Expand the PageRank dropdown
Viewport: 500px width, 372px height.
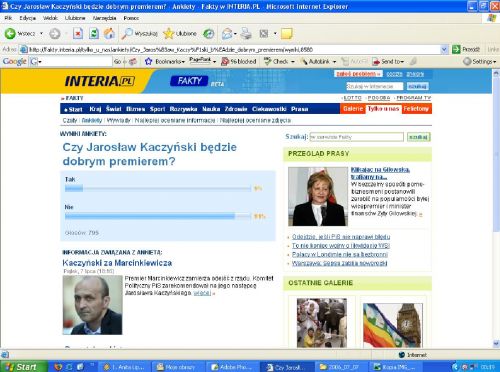(214, 62)
